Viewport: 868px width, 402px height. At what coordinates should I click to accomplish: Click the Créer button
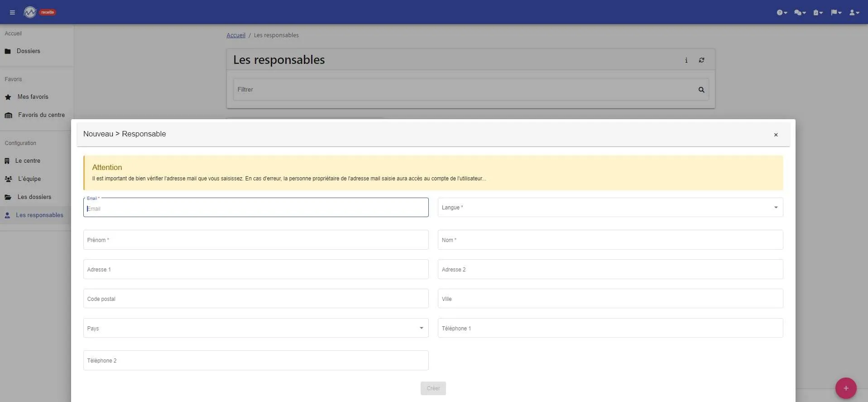tap(433, 388)
